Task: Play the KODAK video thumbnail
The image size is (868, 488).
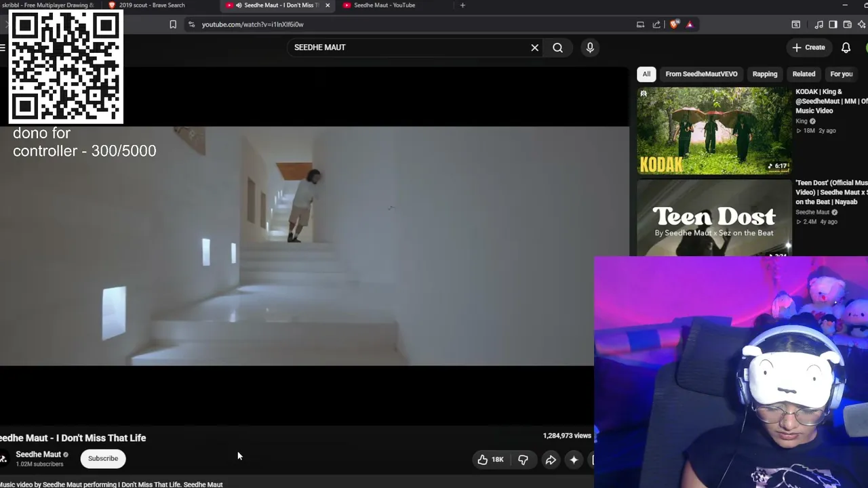Action: 714,131
